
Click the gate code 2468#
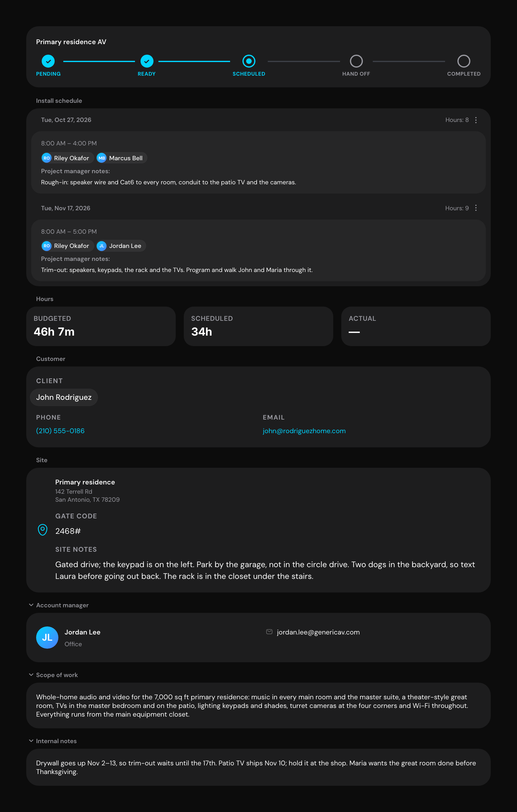pyautogui.click(x=68, y=531)
